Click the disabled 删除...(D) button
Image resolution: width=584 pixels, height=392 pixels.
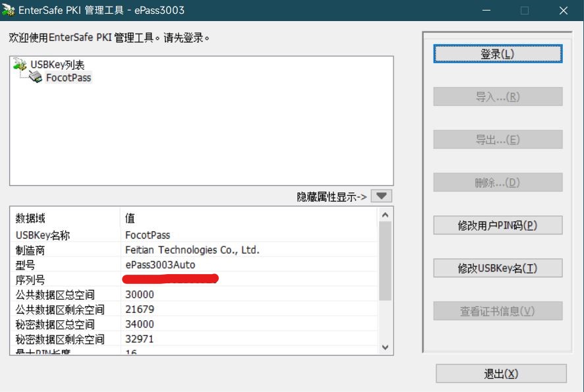[498, 182]
